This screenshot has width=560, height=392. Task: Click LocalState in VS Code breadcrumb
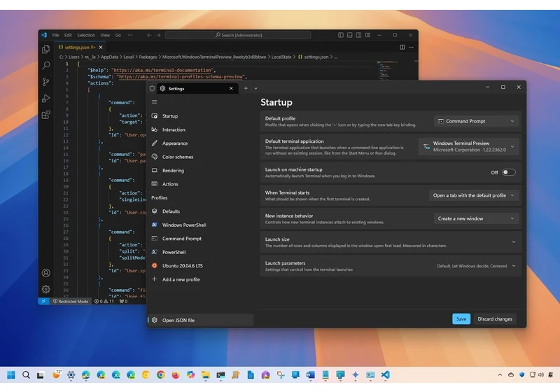[x=281, y=57]
